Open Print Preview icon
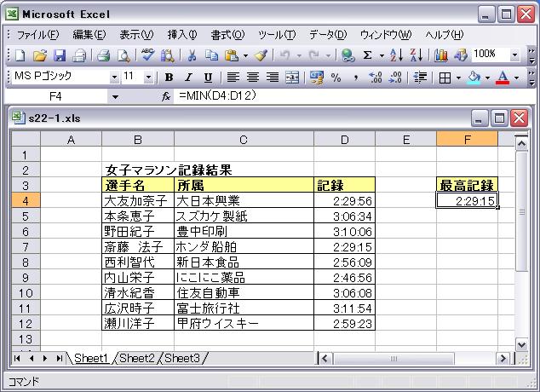The width and height of the screenshot is (540, 392). pyautogui.click(x=124, y=55)
